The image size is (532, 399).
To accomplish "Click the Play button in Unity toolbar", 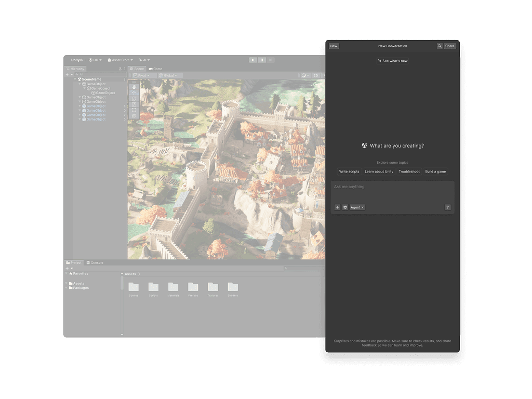I will [253, 60].
